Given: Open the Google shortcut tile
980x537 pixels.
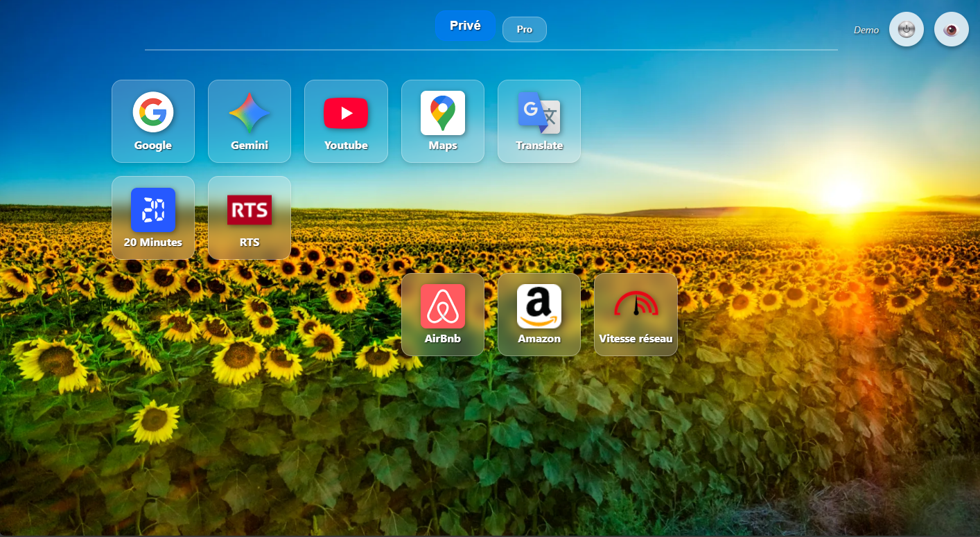Looking at the screenshot, I should tap(153, 121).
